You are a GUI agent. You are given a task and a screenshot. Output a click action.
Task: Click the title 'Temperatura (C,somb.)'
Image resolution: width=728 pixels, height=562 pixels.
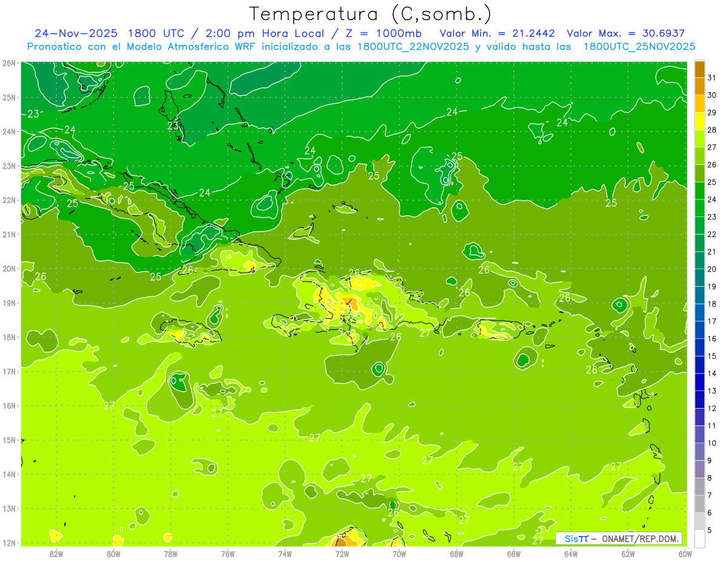tap(370, 14)
